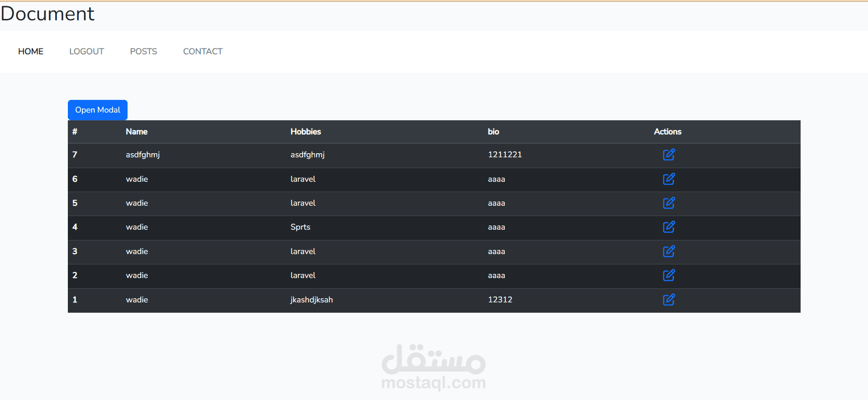Click the Name column header
This screenshot has height=400, width=868.
tap(137, 132)
